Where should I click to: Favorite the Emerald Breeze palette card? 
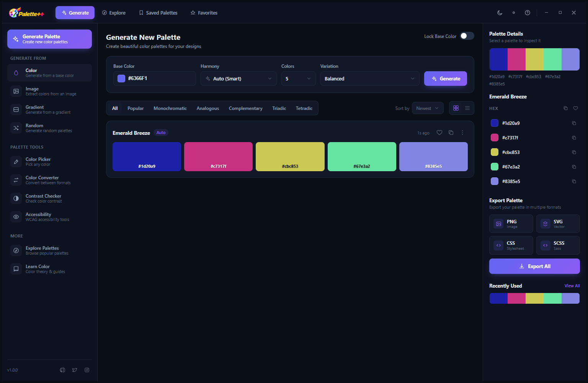[x=439, y=133]
